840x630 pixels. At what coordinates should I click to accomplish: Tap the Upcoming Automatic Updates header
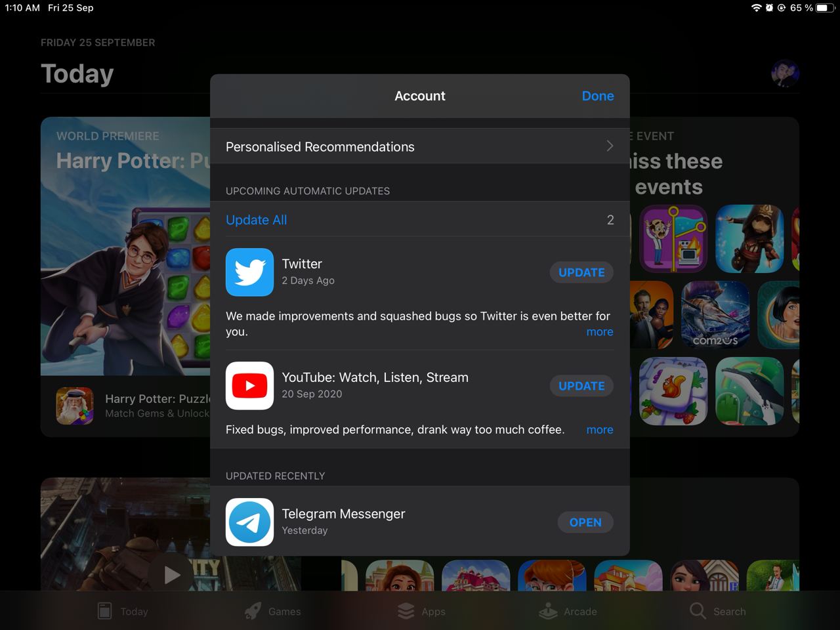tap(308, 191)
